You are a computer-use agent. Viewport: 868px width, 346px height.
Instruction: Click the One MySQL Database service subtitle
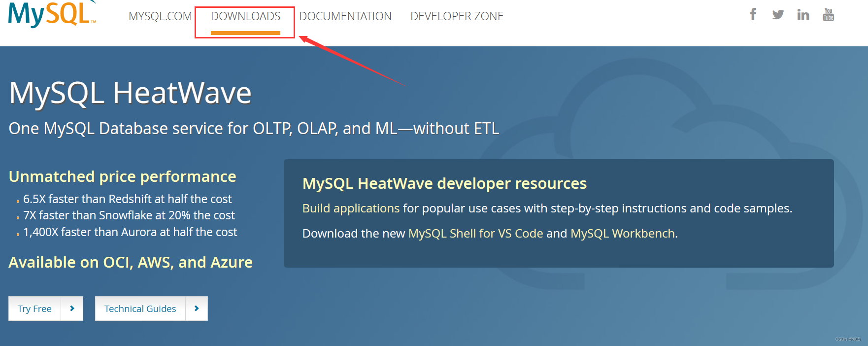254,129
